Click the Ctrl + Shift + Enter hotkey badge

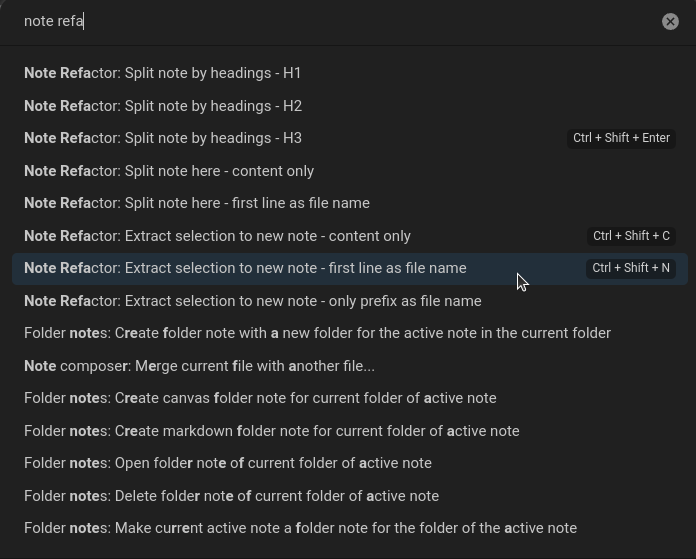621,138
